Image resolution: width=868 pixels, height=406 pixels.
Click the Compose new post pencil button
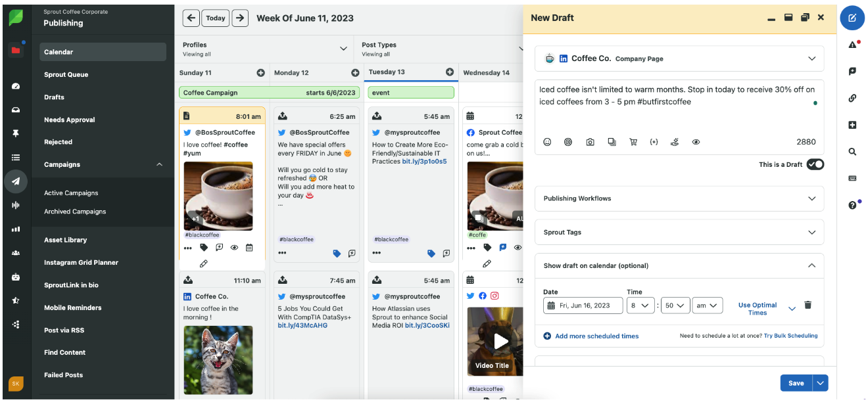[x=852, y=18]
